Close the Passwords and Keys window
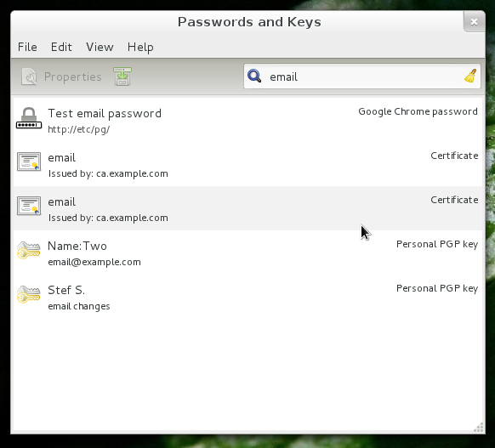Image resolution: width=495 pixels, height=448 pixels. click(x=474, y=21)
